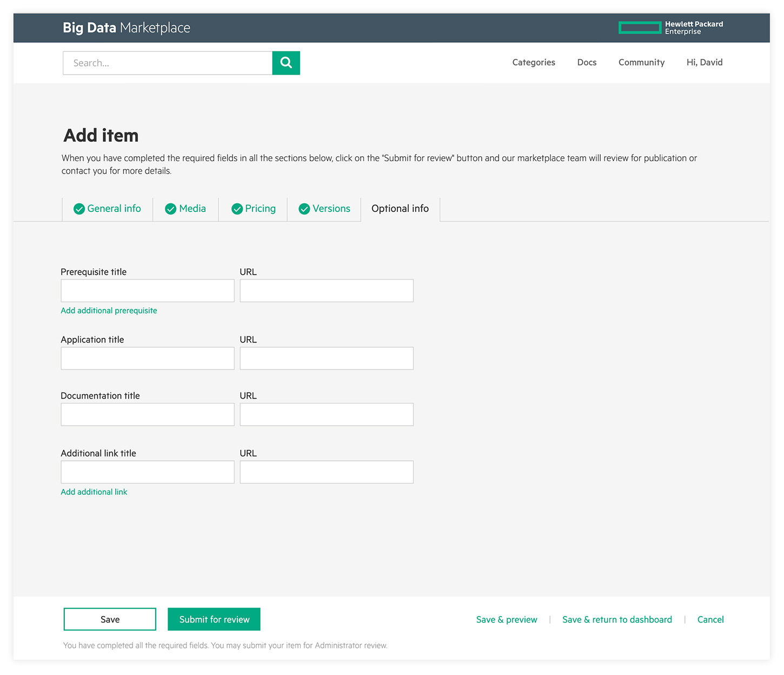
Task: Click the Versions tab checkmark icon
Action: point(304,209)
